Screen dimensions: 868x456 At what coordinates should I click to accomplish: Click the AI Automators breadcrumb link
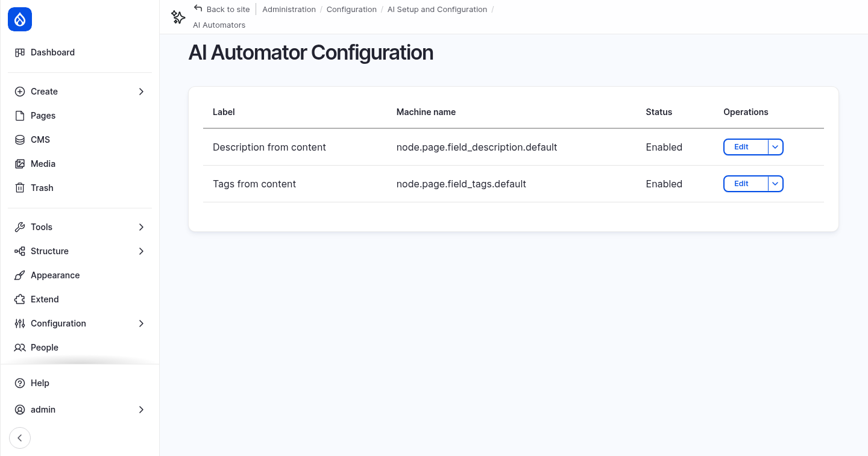click(219, 25)
